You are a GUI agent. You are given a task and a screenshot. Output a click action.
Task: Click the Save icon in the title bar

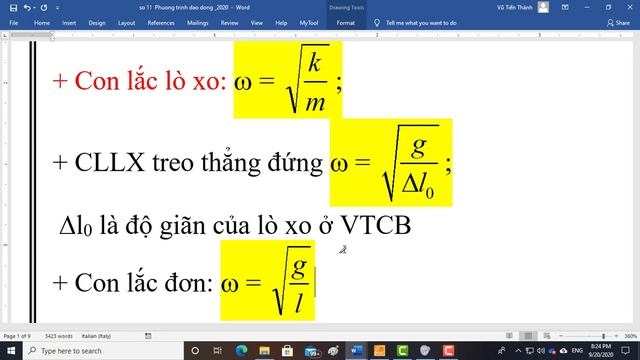pyautogui.click(x=13, y=7)
